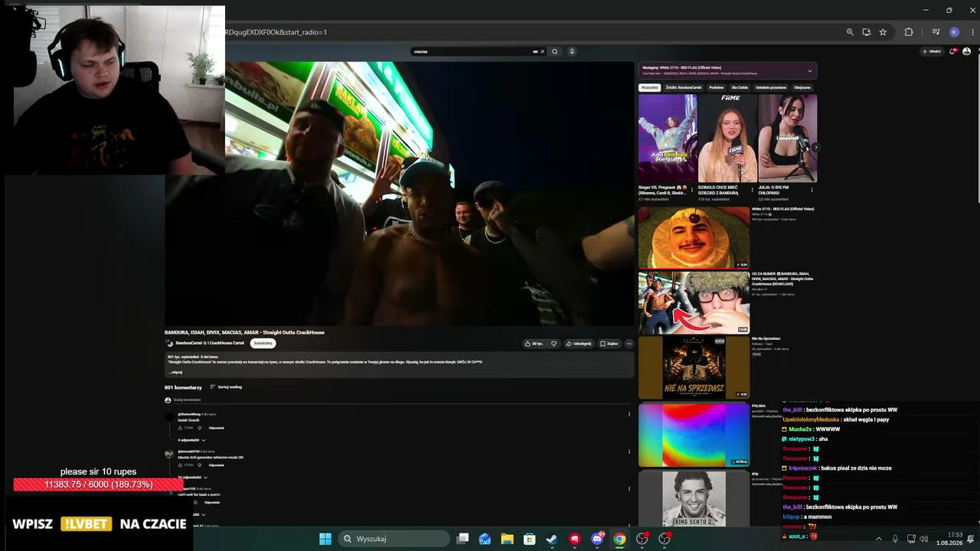Select the Obejrzane filter chip
Viewport: 980px width, 551px height.
[x=802, y=87]
